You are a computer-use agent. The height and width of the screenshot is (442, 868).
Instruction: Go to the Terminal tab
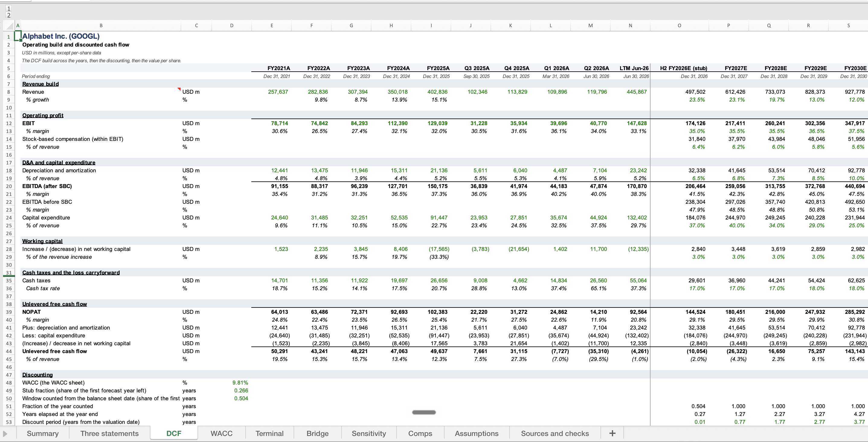[270, 433]
